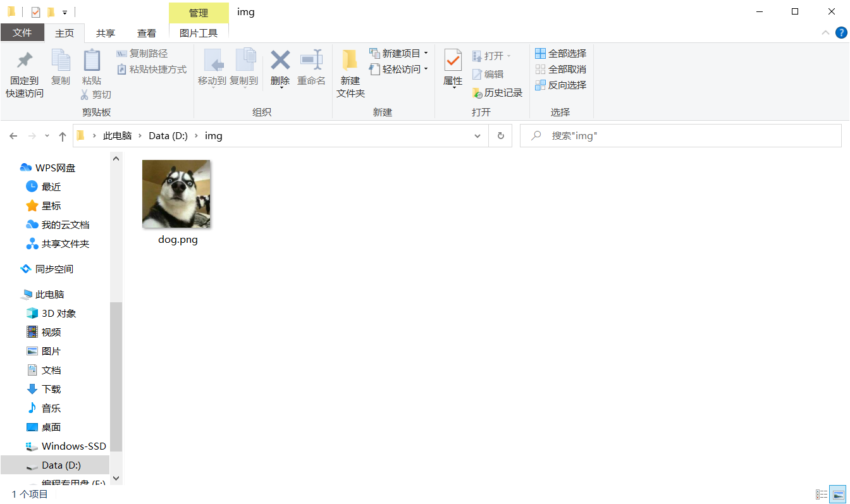Click the forward navigation arrow
Screen dimensions: 850x504
point(32,136)
